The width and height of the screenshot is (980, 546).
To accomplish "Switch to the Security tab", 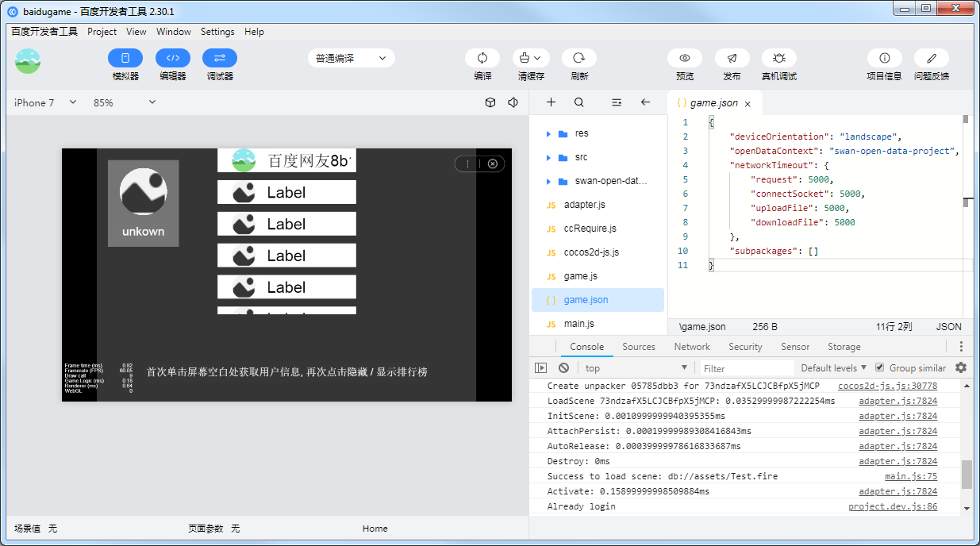I will click(x=745, y=347).
